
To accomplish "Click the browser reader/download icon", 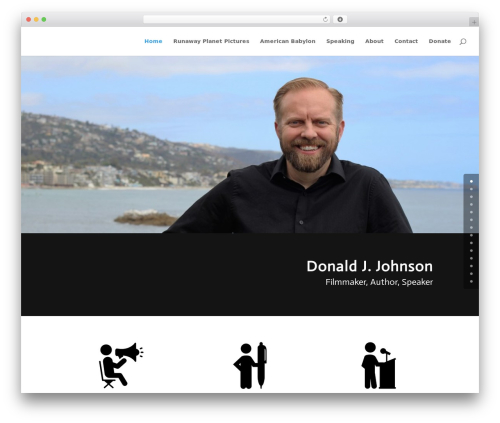I will click(x=340, y=20).
